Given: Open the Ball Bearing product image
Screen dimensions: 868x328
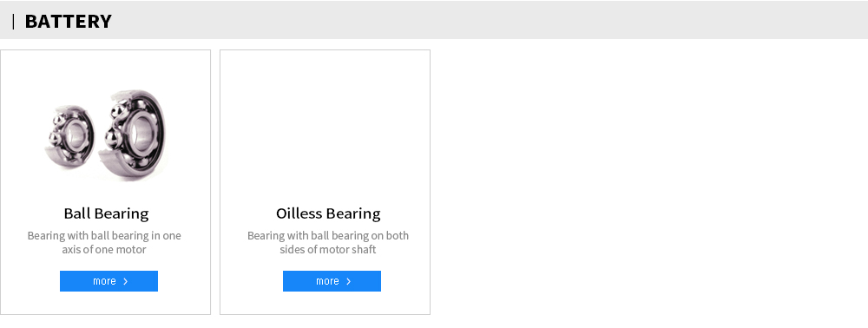Looking at the screenshot, I should (x=105, y=135).
